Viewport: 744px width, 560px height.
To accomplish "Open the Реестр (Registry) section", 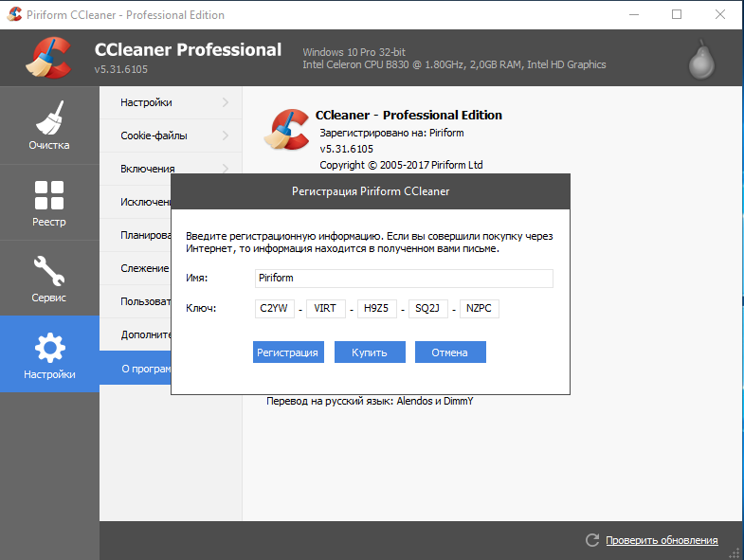I will (49, 203).
